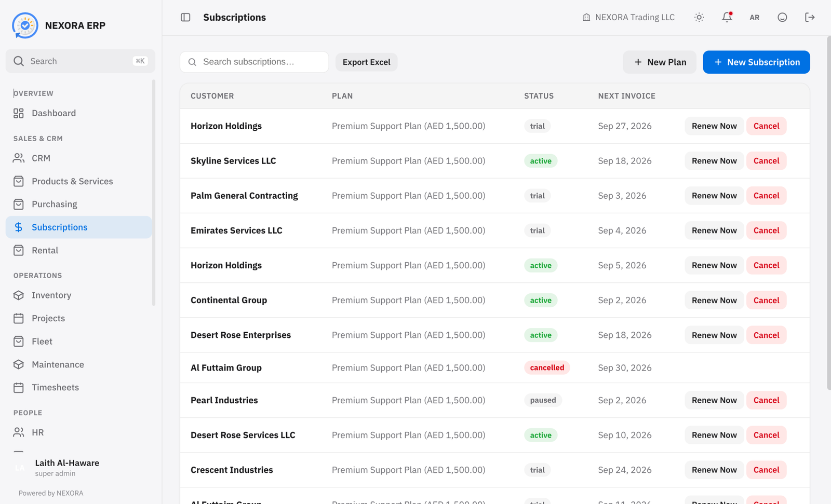This screenshot has width=831, height=504.
Task: Click the HR people icon
Action: [x=19, y=432]
